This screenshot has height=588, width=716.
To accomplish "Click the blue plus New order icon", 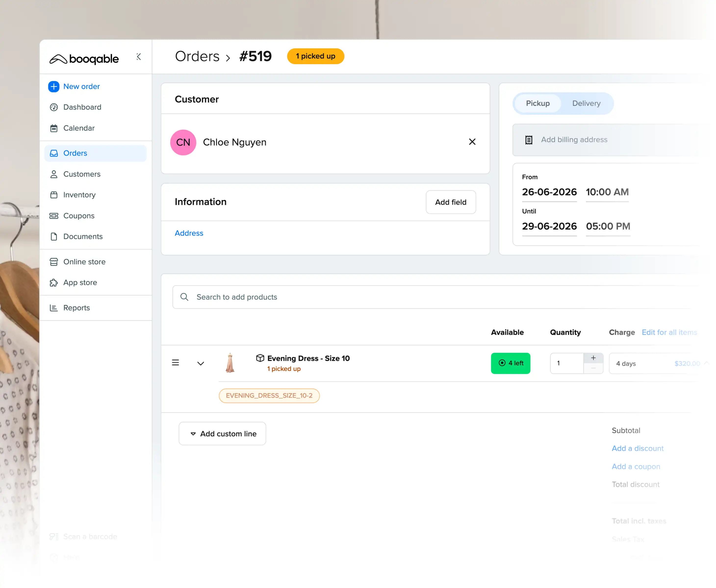I will coord(53,86).
